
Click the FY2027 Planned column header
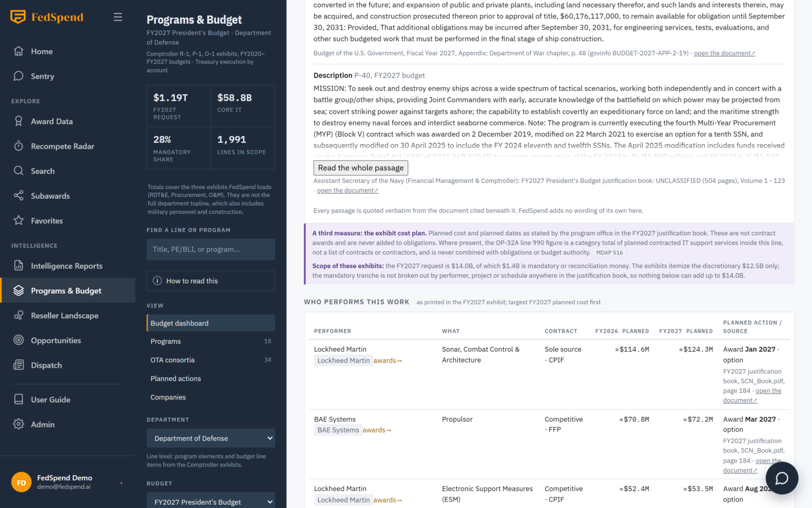coord(686,331)
